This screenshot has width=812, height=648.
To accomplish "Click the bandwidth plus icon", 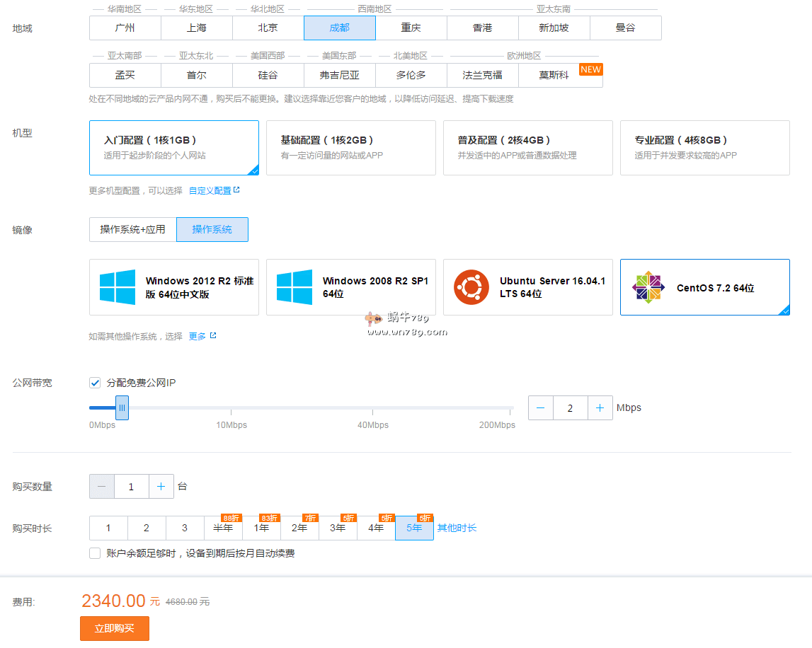I will (x=600, y=408).
